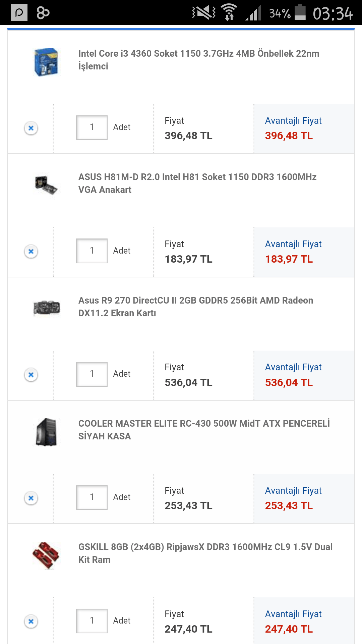Tap the ASUS H81M-D motherboard thumbnail
Screen dimensions: 362x644
coord(46,185)
